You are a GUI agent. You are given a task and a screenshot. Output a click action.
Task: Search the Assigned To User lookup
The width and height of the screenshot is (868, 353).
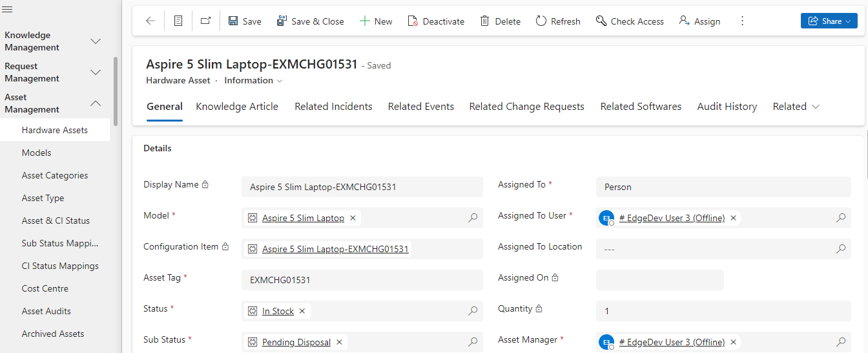(841, 218)
